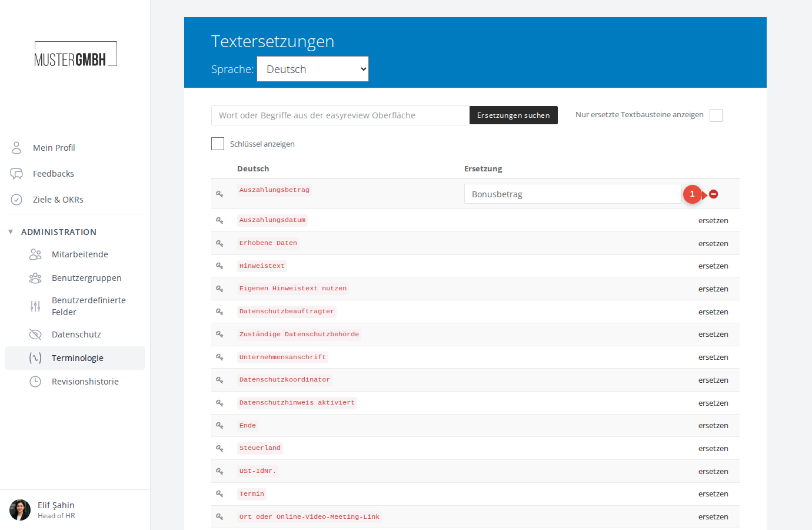
Task: Click the Zuständige Datenschutzbehörde term label
Action: pyautogui.click(x=299, y=334)
